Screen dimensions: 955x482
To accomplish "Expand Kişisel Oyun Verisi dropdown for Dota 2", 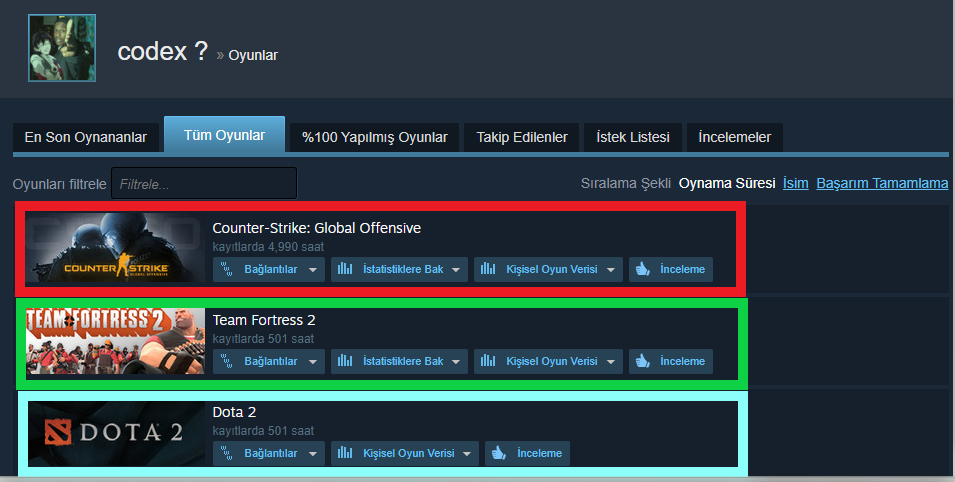I will point(405,453).
